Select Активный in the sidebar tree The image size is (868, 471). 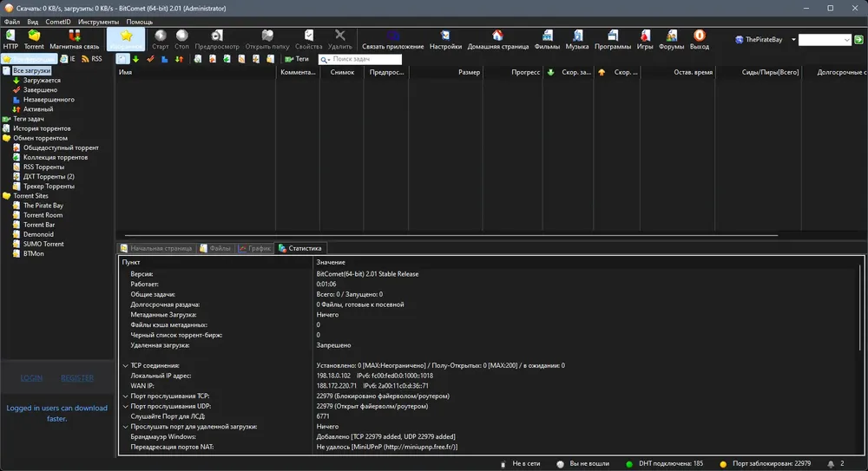[38, 109]
